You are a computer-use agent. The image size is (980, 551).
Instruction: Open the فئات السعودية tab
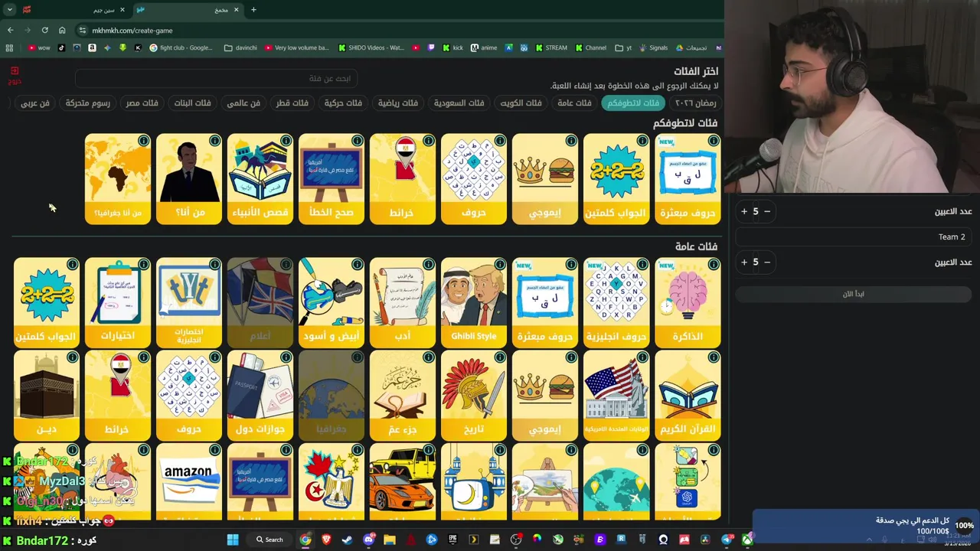click(x=459, y=103)
